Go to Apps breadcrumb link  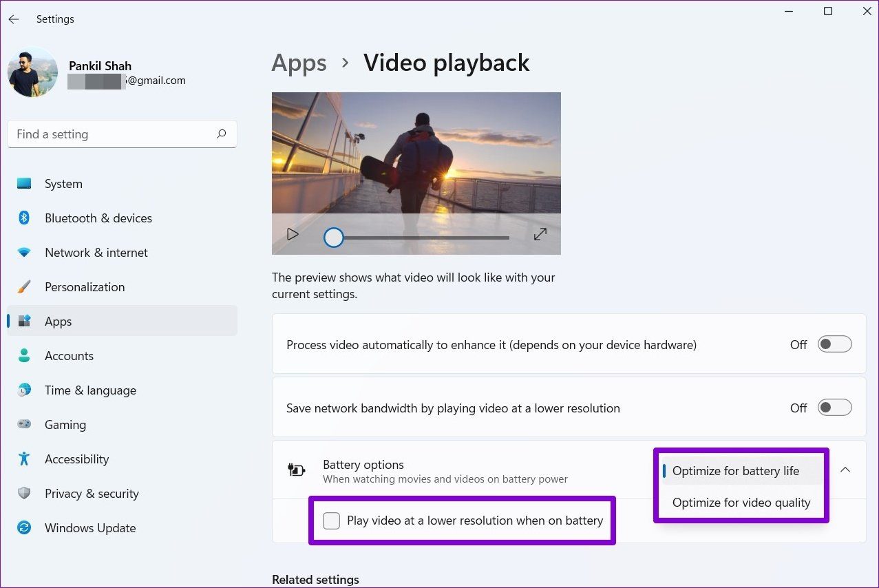[298, 63]
